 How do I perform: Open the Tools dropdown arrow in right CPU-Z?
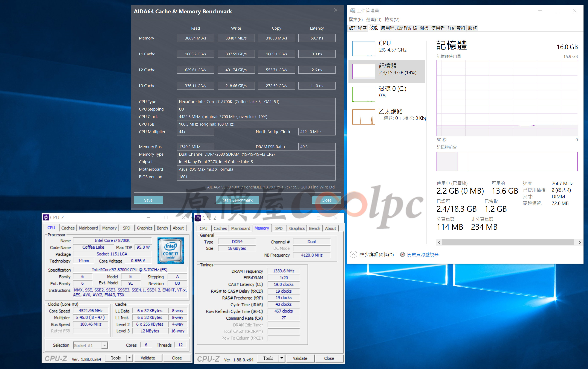tap(282, 358)
